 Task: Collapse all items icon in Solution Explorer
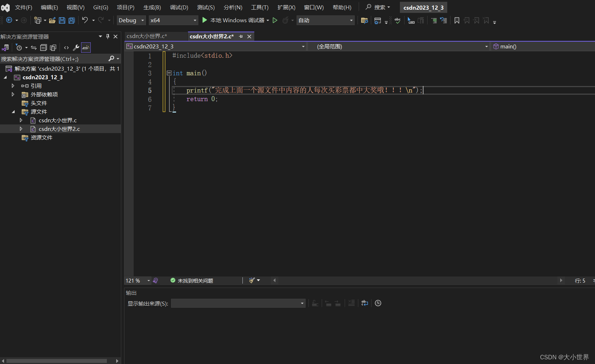[x=43, y=48]
